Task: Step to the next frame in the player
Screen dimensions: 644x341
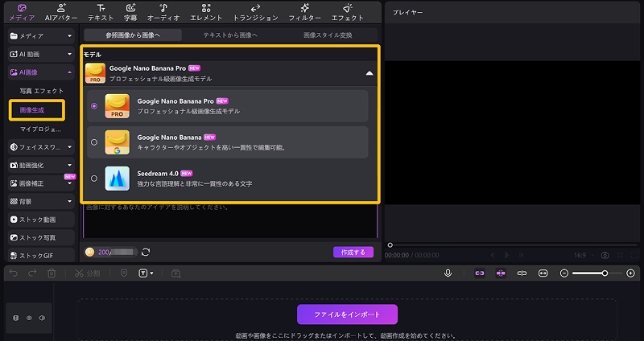Action: (x=522, y=255)
